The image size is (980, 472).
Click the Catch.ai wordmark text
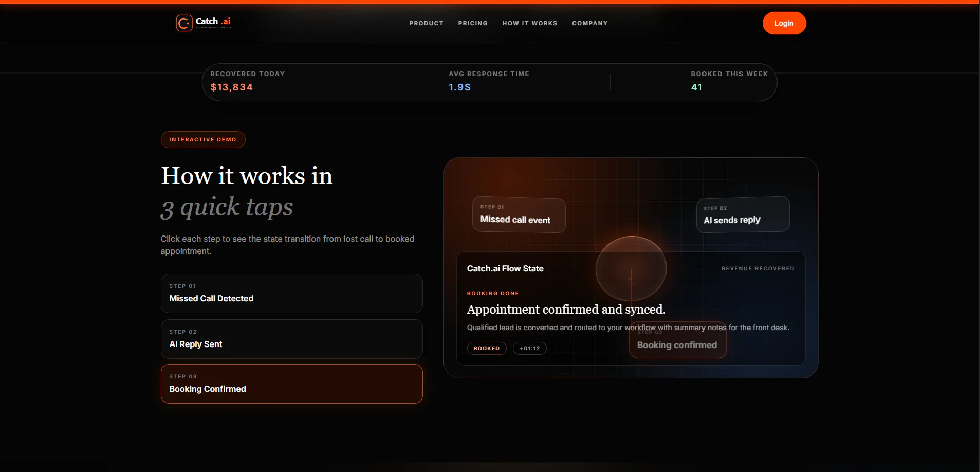pos(213,21)
